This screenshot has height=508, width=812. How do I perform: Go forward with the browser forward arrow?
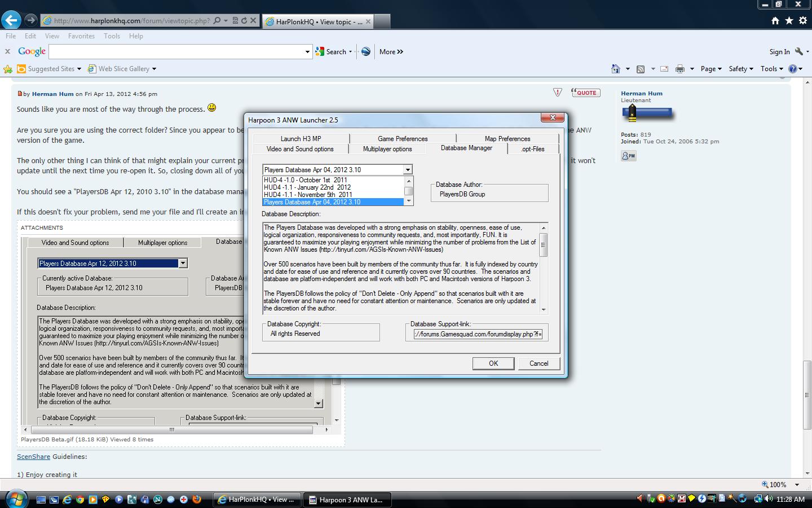point(31,20)
